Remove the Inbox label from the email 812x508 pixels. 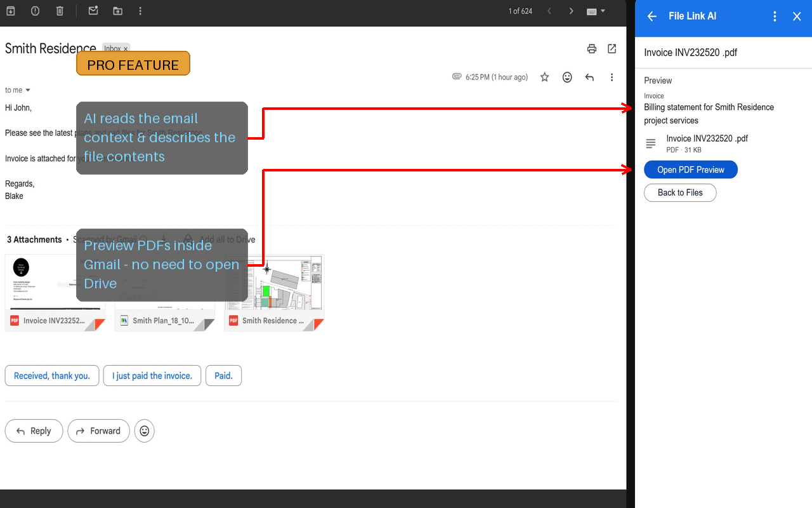tap(126, 49)
